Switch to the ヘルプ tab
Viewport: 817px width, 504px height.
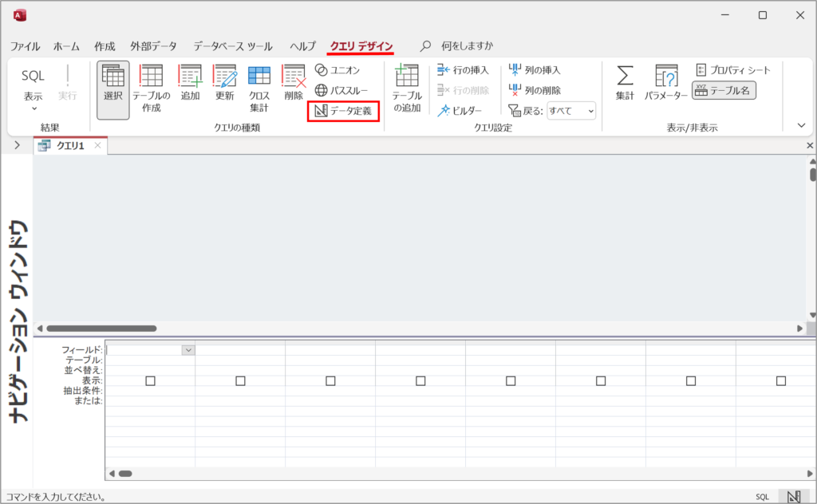pyautogui.click(x=302, y=46)
